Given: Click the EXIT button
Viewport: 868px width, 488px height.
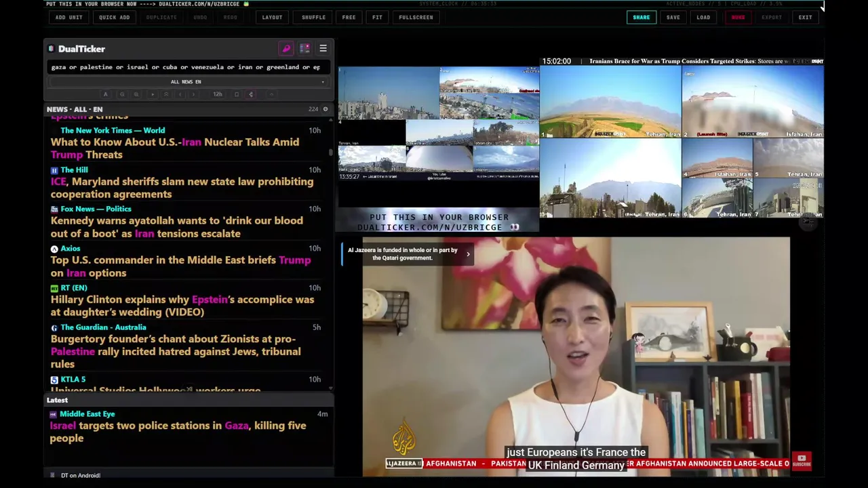Looking at the screenshot, I should [x=805, y=17].
